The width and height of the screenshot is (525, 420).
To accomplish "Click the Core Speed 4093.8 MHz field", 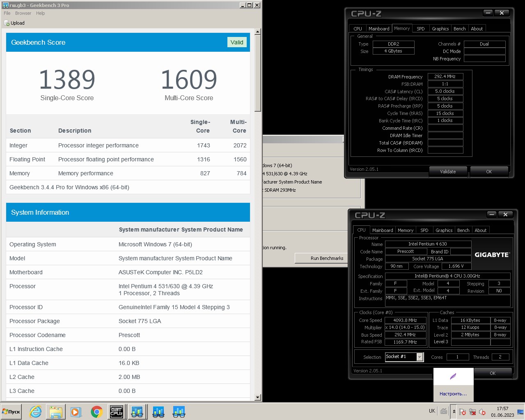I will 405,320.
